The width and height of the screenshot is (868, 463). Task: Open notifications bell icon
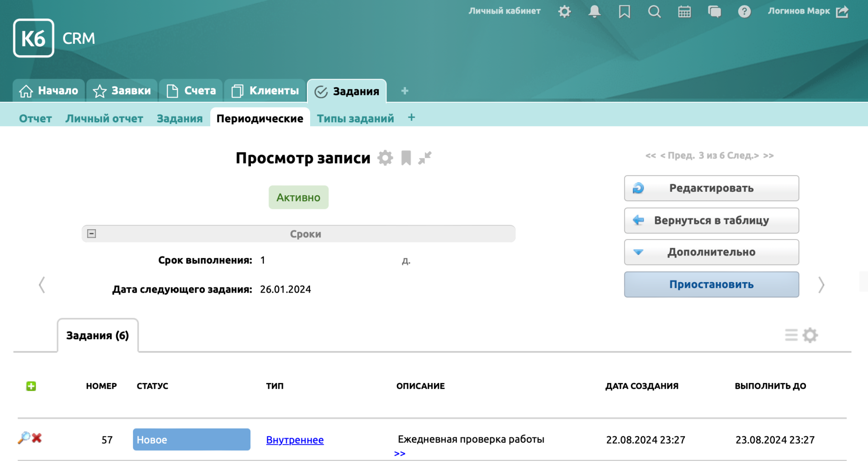tap(594, 11)
